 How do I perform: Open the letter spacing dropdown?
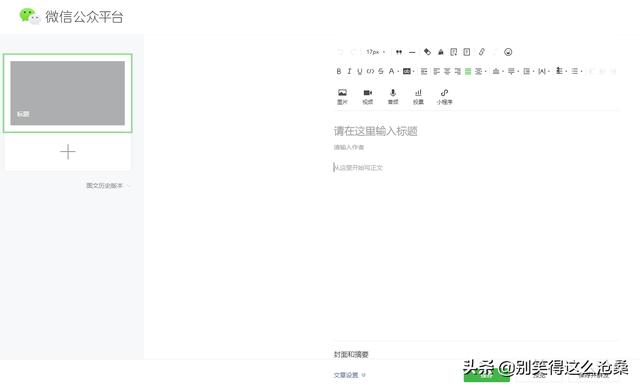click(544, 71)
